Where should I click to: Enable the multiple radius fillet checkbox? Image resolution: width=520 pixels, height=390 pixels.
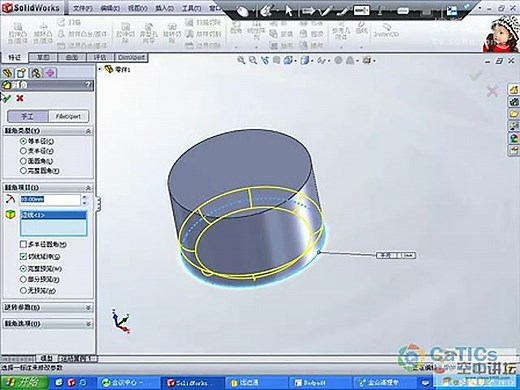tap(23, 244)
